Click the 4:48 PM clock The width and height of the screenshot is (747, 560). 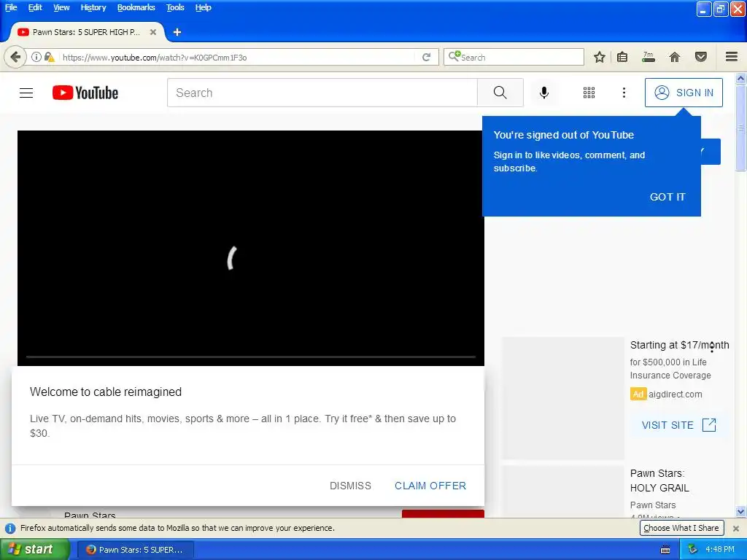point(720,550)
